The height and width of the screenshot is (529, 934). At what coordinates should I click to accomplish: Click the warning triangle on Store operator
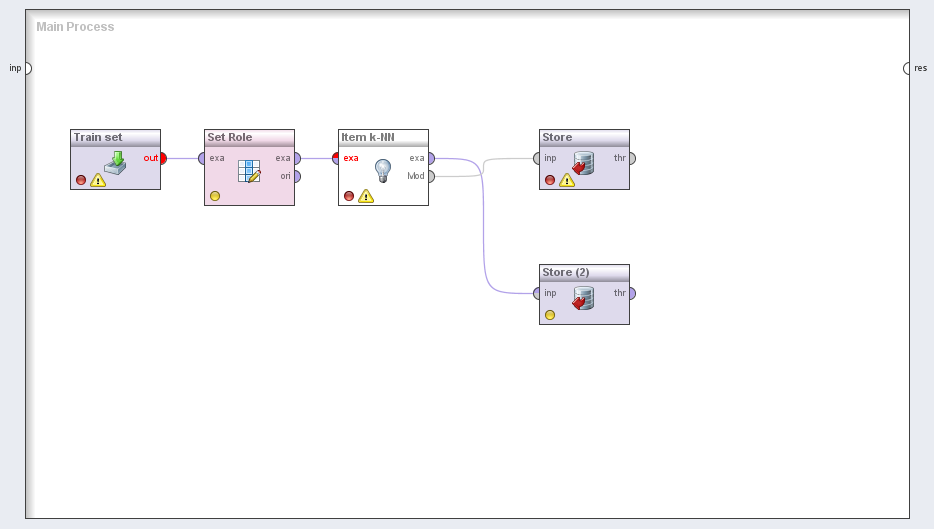tap(567, 181)
